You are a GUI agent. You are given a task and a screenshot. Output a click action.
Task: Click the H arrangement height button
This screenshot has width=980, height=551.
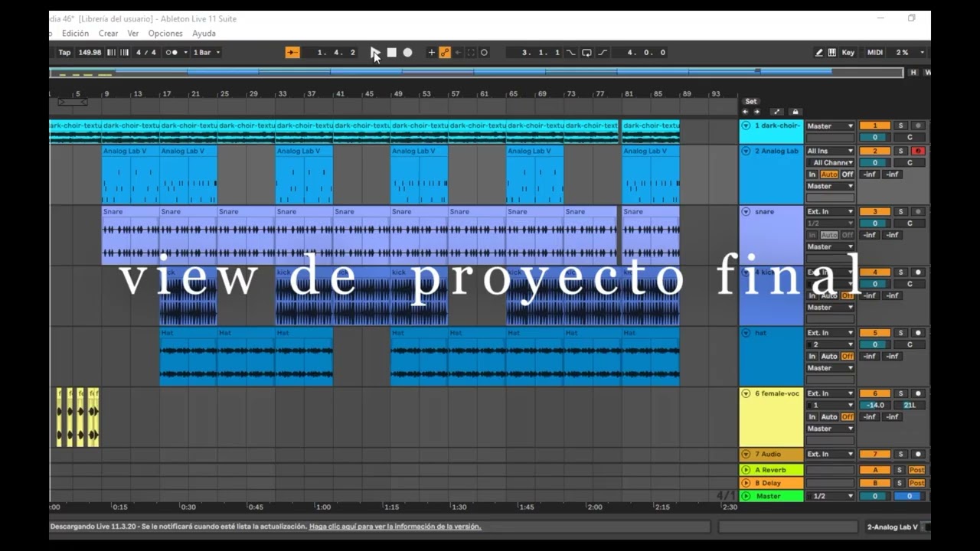pyautogui.click(x=913, y=72)
